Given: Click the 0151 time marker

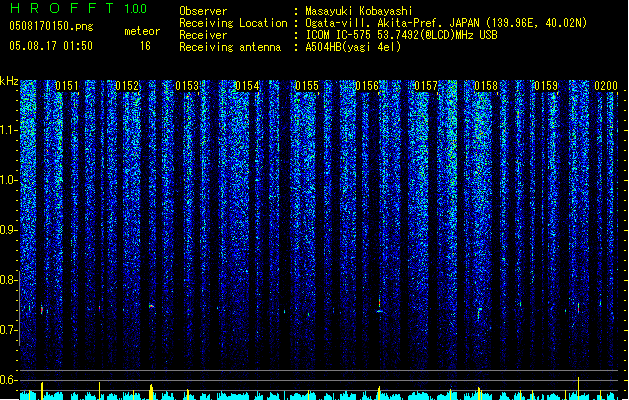Looking at the screenshot, I should tap(67, 86).
